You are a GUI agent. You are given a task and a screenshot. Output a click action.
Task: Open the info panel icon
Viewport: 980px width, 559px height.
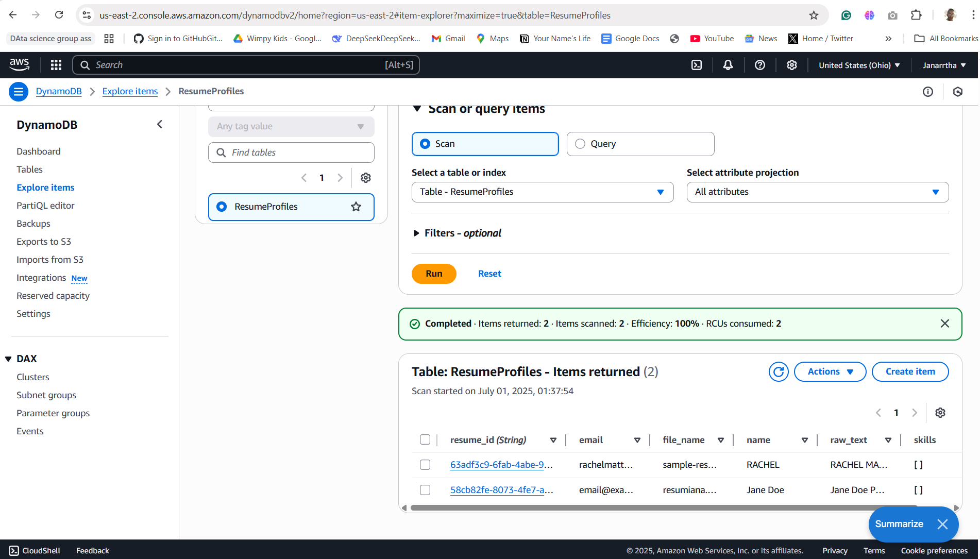coord(927,92)
